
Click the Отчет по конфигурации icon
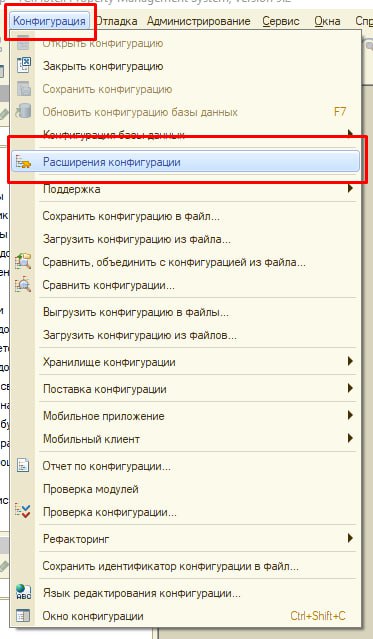pyautogui.click(x=23, y=465)
